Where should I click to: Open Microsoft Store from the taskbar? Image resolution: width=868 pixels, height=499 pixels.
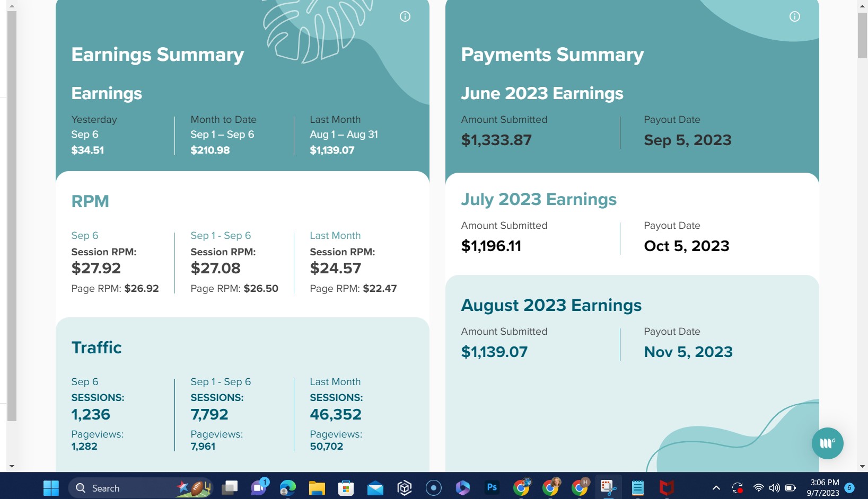coord(346,488)
